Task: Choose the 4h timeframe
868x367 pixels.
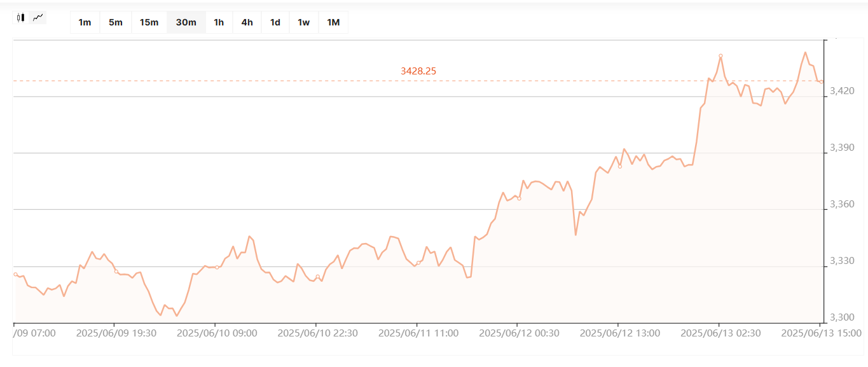Action: tap(247, 22)
